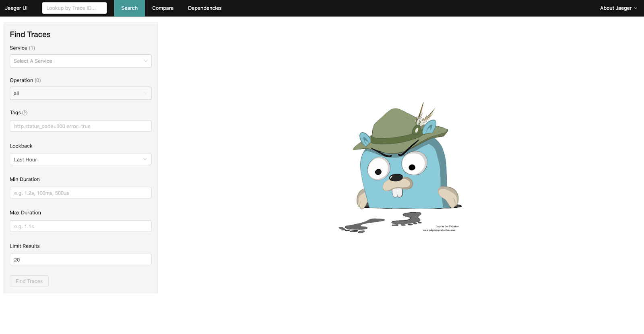Viewport: 644px width, 334px height.
Task: Open the Compare tab
Action: tap(163, 8)
